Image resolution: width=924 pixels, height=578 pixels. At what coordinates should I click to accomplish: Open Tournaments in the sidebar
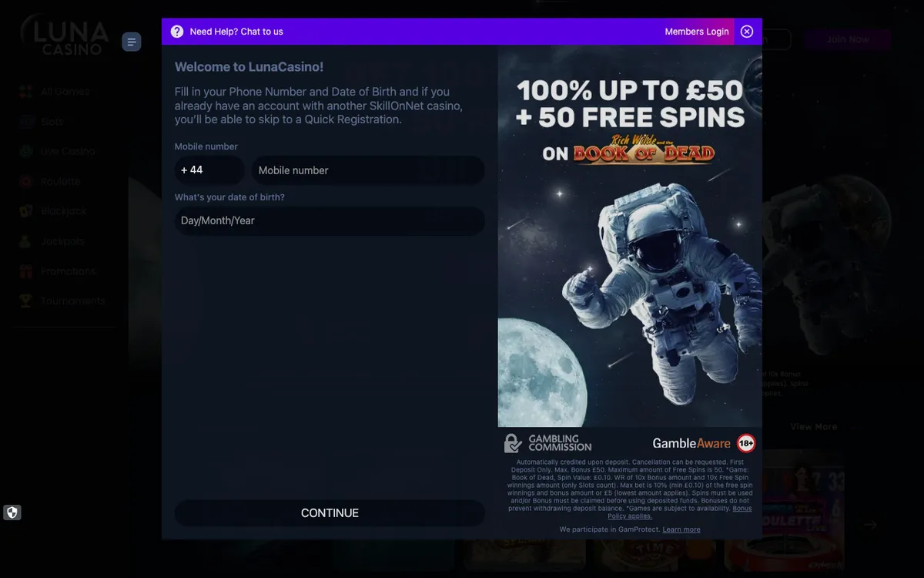pyautogui.click(x=73, y=301)
